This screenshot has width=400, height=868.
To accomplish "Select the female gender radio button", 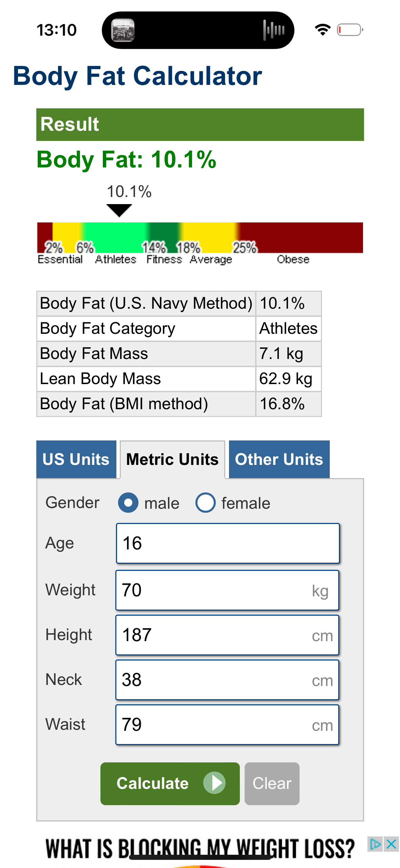I will (x=206, y=503).
